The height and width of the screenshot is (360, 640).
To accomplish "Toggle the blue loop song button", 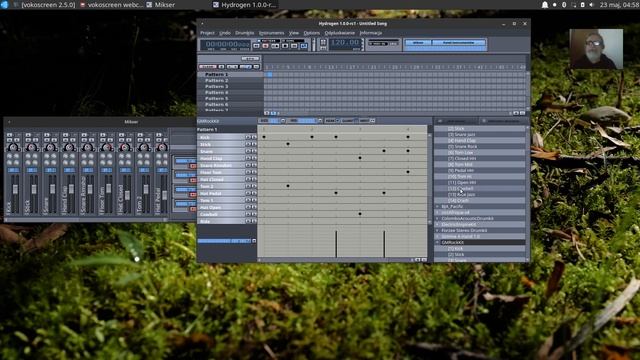I will [x=304, y=46].
